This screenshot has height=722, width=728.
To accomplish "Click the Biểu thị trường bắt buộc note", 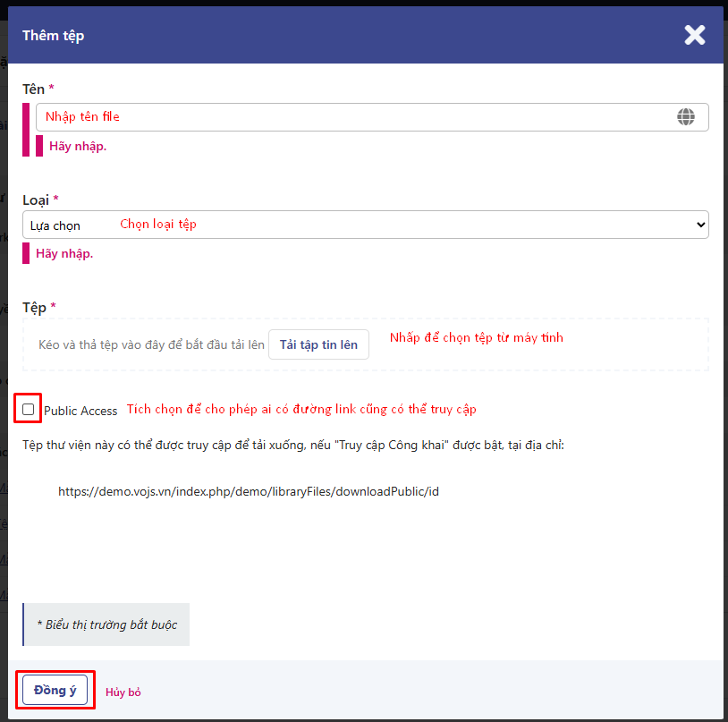I will point(106,624).
